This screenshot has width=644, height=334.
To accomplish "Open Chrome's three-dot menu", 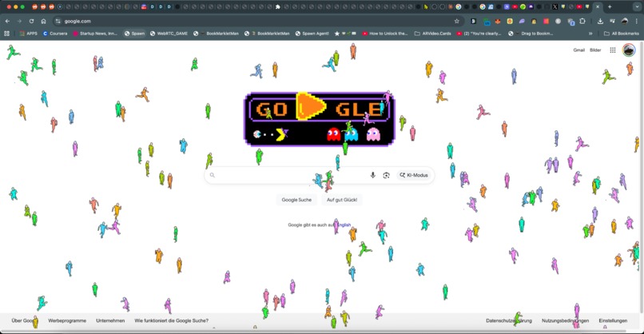I will (637, 21).
